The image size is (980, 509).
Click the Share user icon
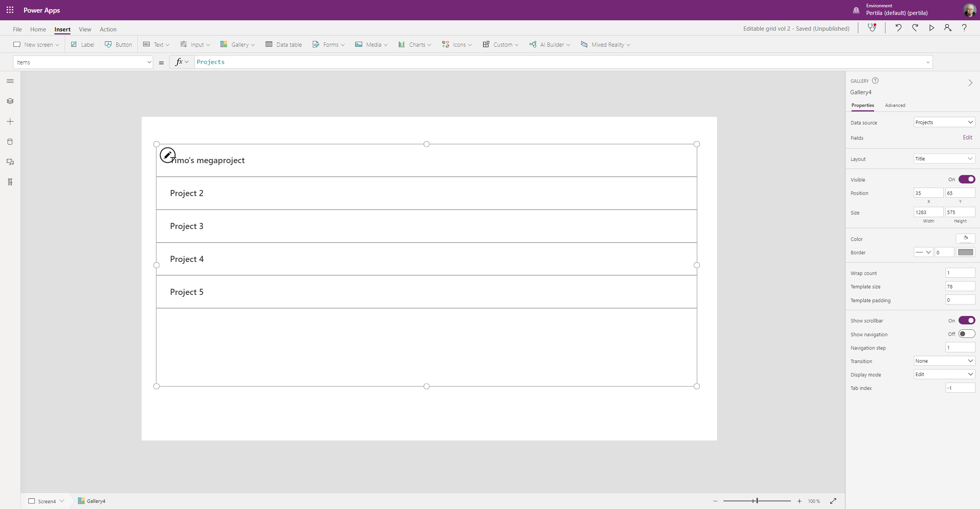947,28
